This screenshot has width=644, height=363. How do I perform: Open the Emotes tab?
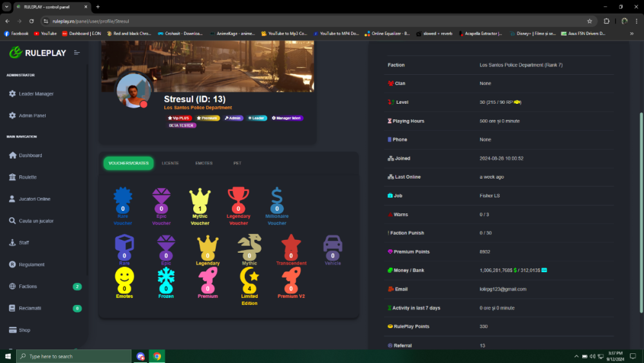204,163
